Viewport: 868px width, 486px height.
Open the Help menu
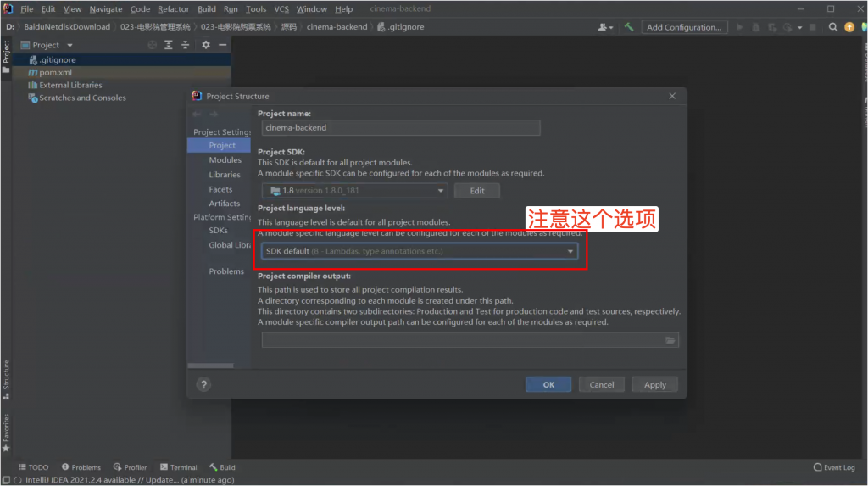tap(344, 8)
